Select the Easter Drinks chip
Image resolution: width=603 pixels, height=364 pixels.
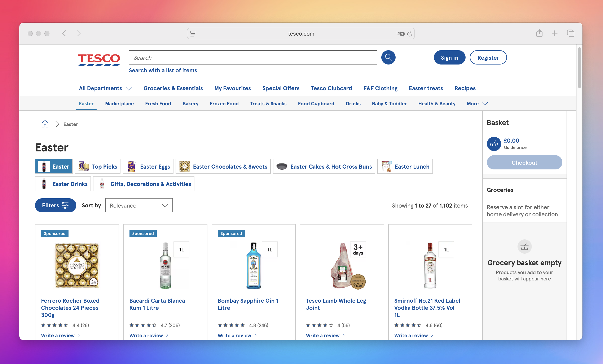click(63, 184)
